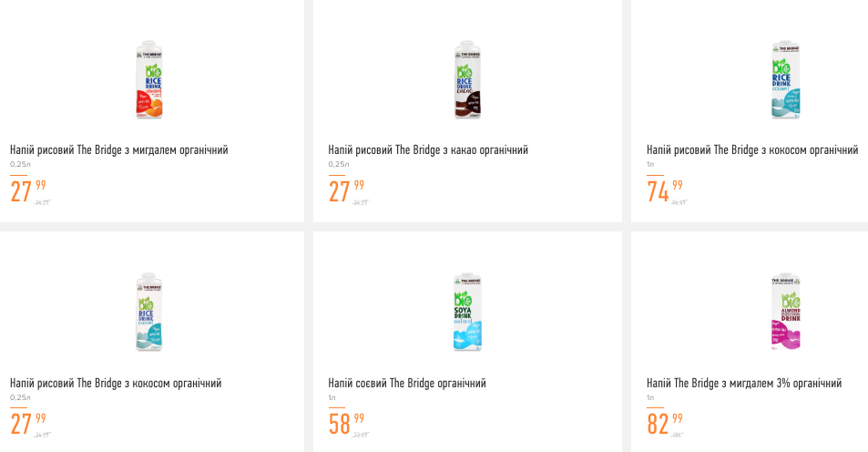Image resolution: width=868 pixels, height=452 pixels.
Task: Click the 27.99 price under almond rice drink
Action: coord(27,191)
